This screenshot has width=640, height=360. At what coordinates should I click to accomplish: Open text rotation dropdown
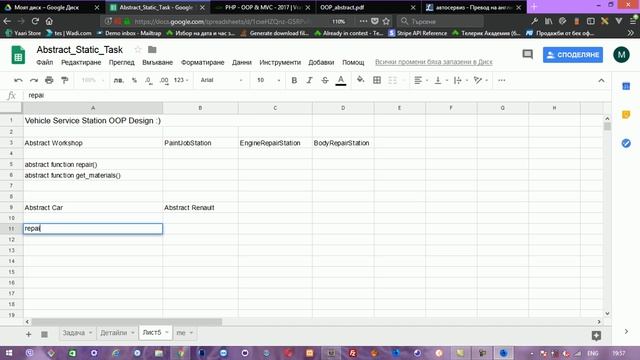point(481,80)
